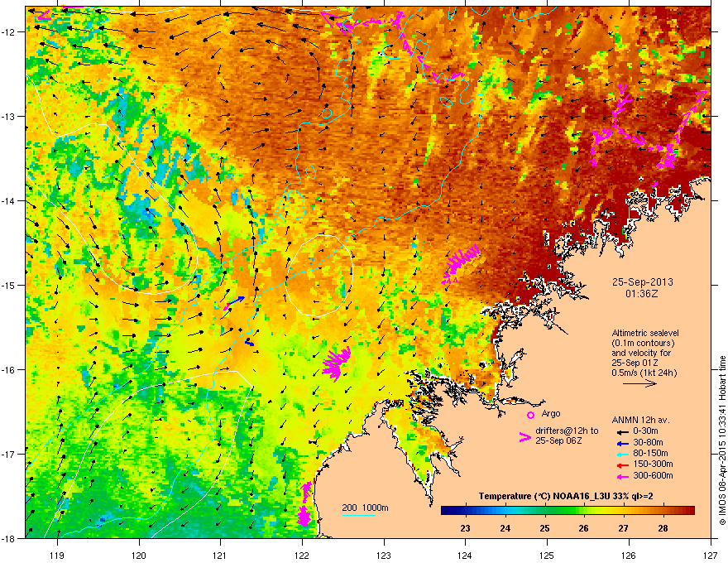728x563 pixels.
Task: Click the magenta 300-600m arrow legend icon
Action: [x=622, y=477]
